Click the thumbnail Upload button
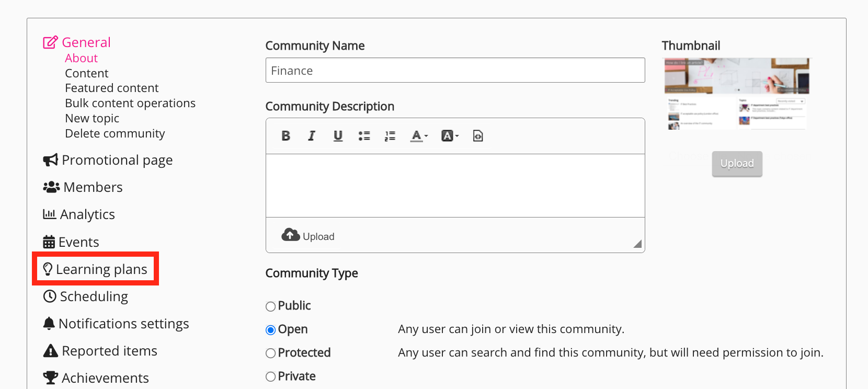The height and width of the screenshot is (389, 868). pos(737,164)
